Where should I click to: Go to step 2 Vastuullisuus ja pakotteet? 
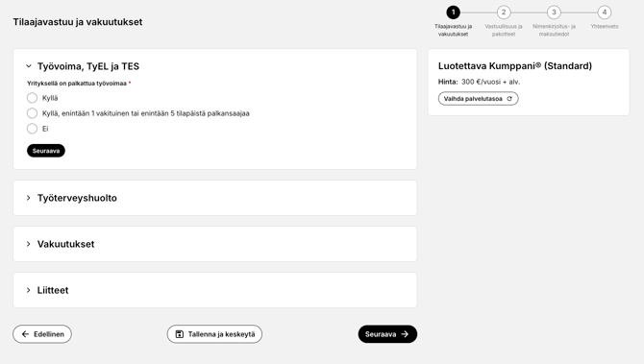click(x=504, y=12)
